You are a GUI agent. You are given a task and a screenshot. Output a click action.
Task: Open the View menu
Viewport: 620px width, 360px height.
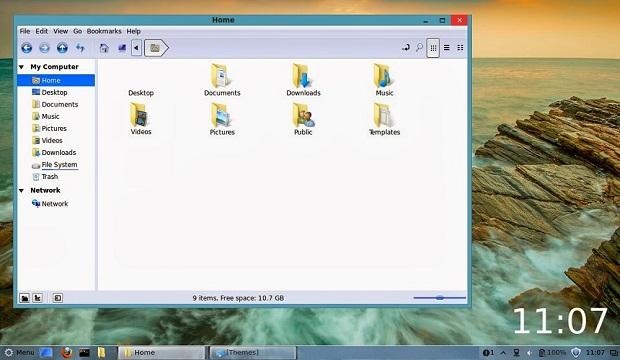pyautogui.click(x=60, y=31)
